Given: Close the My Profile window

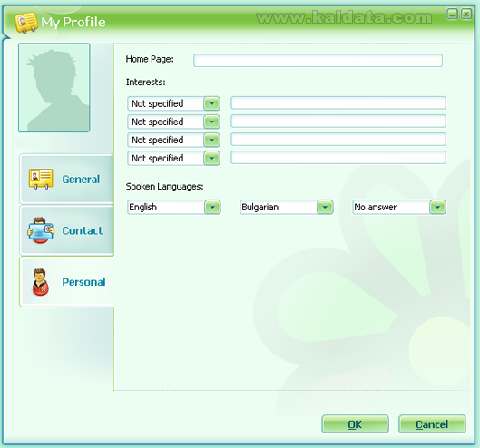Looking at the screenshot, I should coord(466,14).
